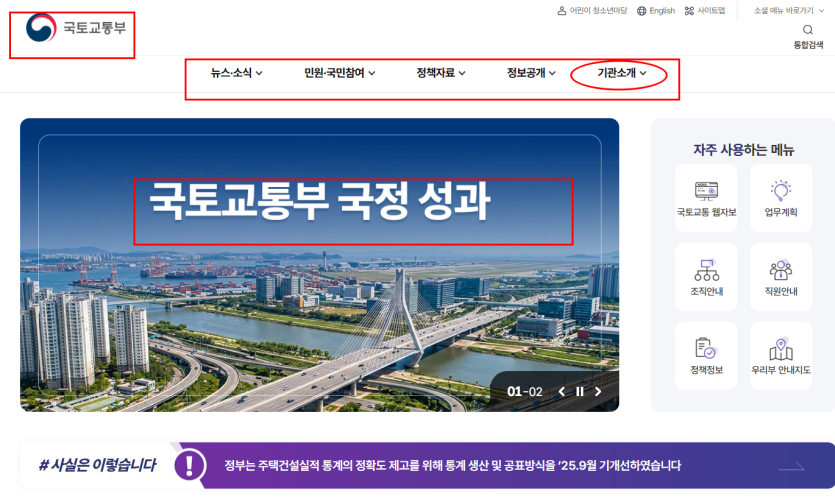Open the 업무계획 lightbulb icon
The height and width of the screenshot is (499, 835).
click(x=781, y=191)
